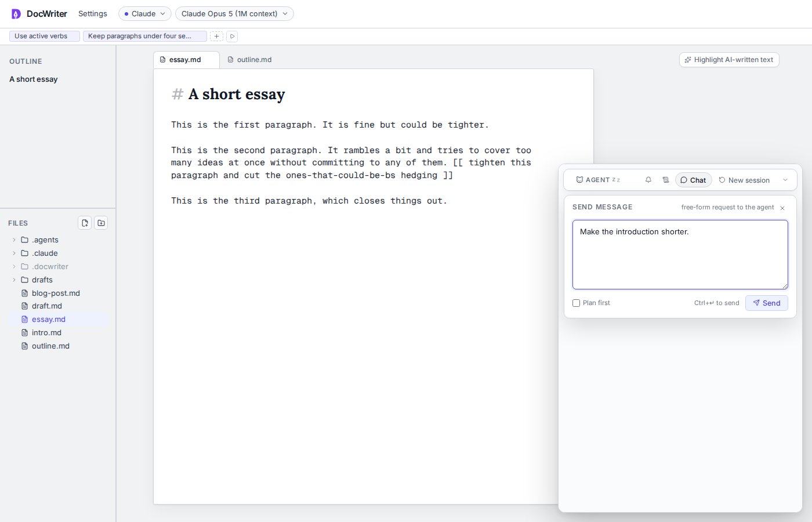Expand the .docwriter folder chevron

[14, 266]
